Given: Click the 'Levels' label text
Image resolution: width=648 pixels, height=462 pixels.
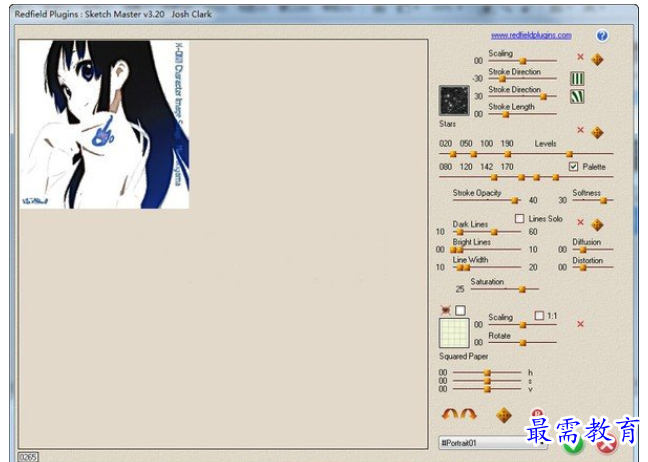Looking at the screenshot, I should click(x=545, y=143).
